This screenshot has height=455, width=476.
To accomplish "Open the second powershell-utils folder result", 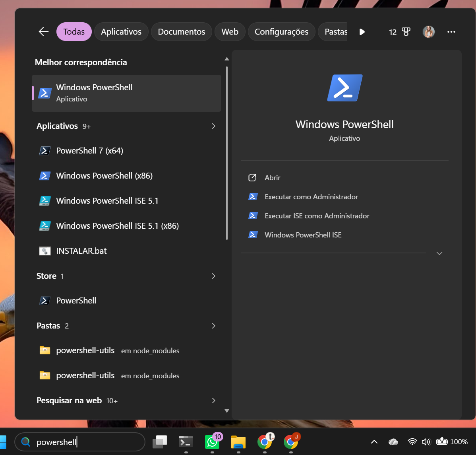I will point(126,376).
